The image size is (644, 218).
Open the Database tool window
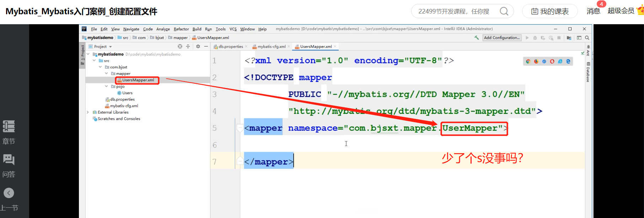point(588,72)
